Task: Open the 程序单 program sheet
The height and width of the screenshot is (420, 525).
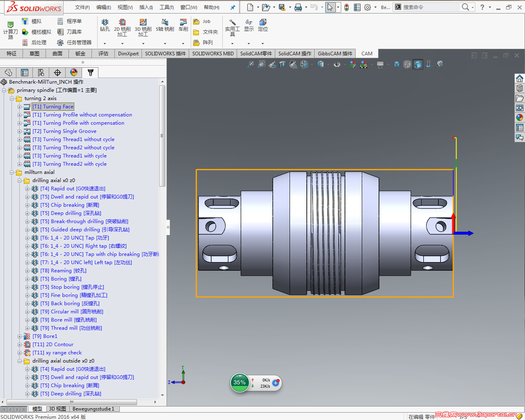Action: click(69, 21)
